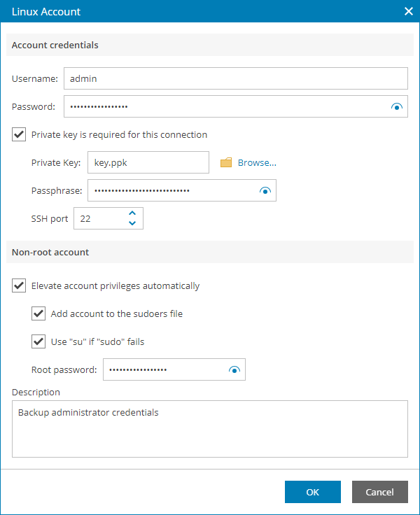
Task: Reveal the Password using the eye icon
Action: [397, 107]
